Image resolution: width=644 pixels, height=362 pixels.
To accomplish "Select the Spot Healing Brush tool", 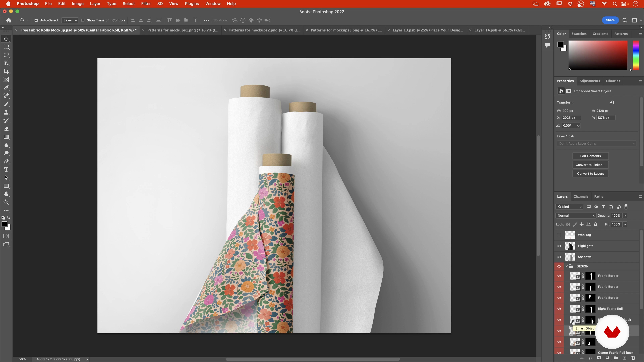I will tap(6, 96).
